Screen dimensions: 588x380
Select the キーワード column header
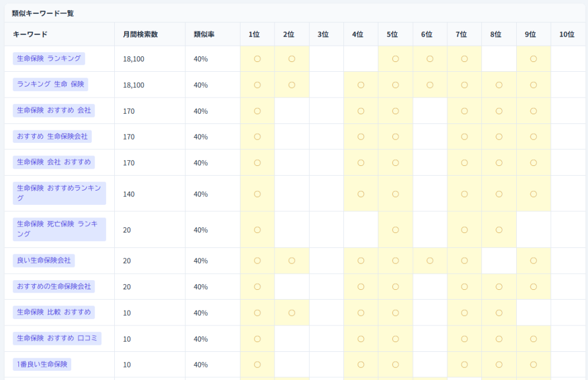pyautogui.click(x=30, y=34)
